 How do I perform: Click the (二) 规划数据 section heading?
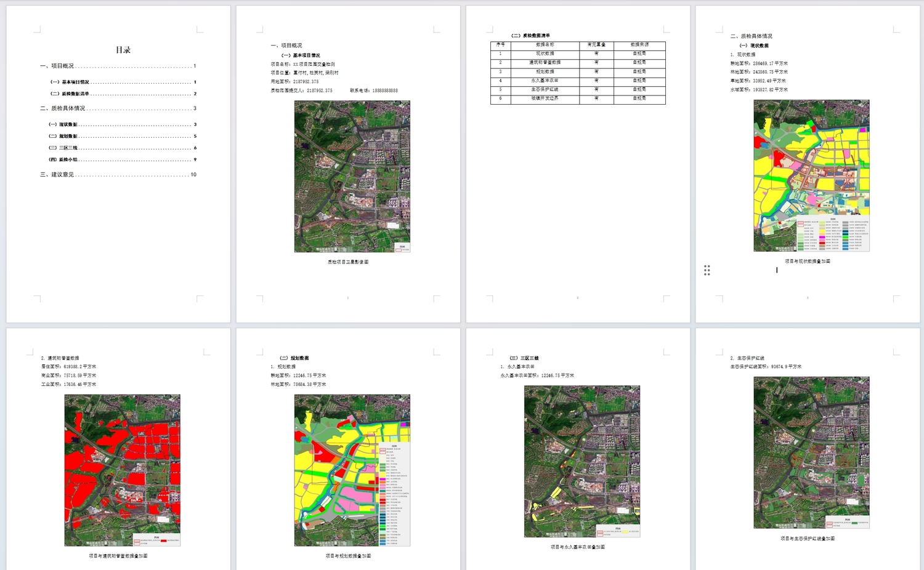point(294,358)
